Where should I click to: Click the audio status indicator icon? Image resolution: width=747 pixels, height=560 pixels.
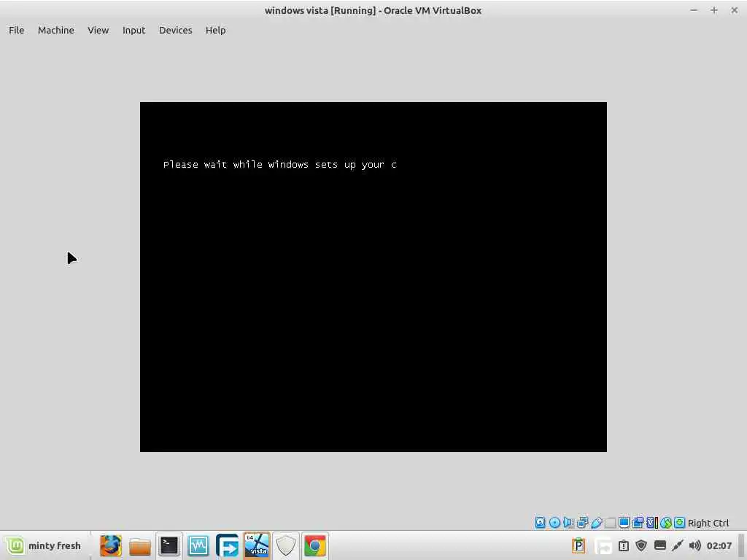568,522
